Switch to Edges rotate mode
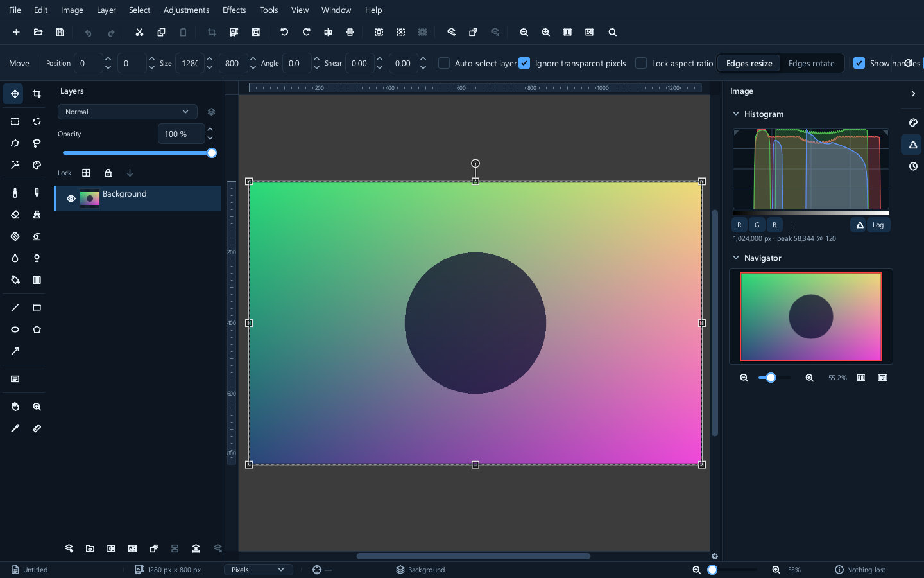Viewport: 924px width, 578px height. click(811, 63)
